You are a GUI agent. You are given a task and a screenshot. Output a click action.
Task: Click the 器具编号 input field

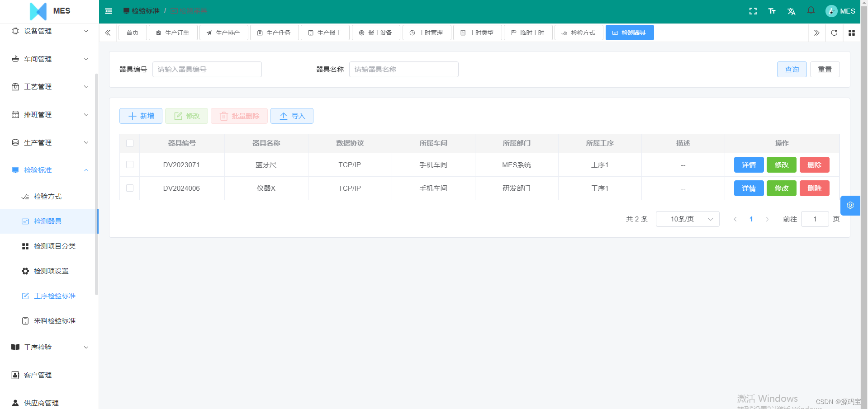[x=207, y=69]
